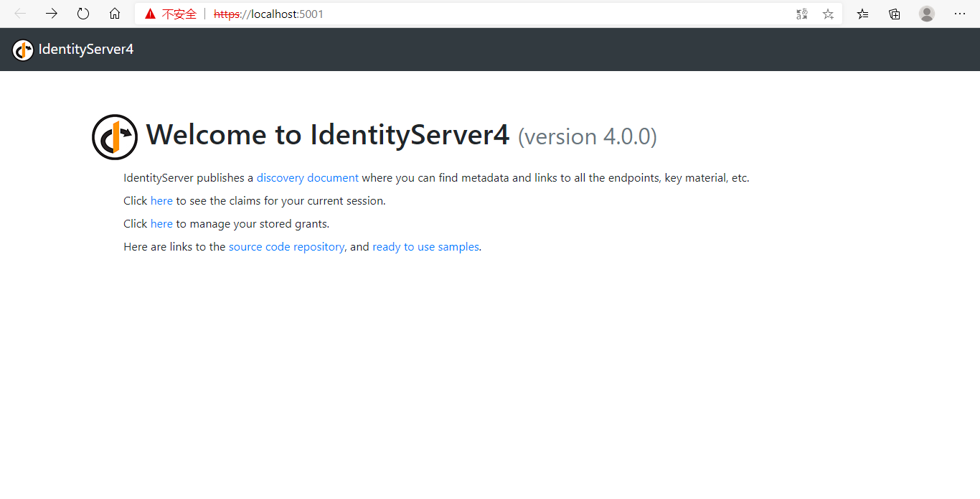Click the 不安全 security label
Viewport: 980px width, 499px height.
click(179, 14)
